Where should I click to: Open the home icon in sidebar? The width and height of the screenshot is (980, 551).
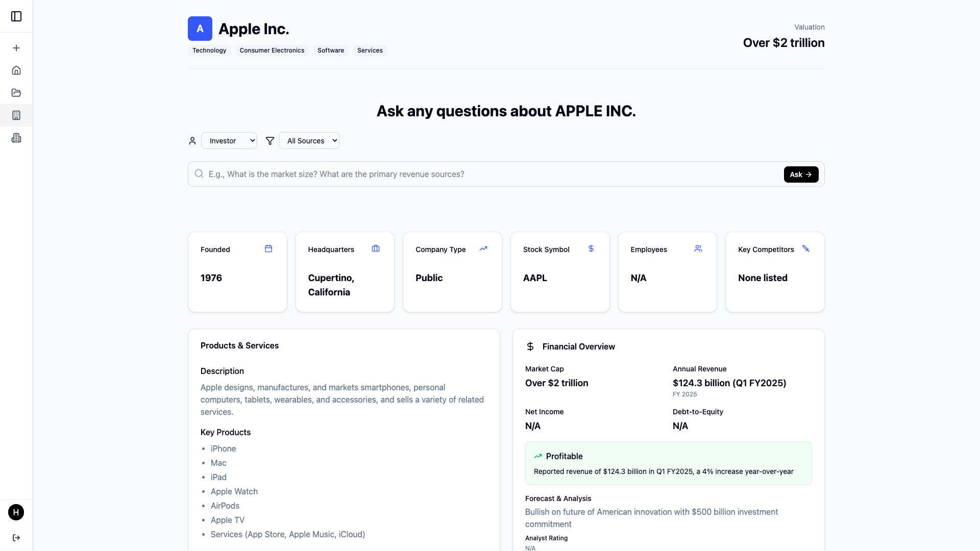click(16, 70)
